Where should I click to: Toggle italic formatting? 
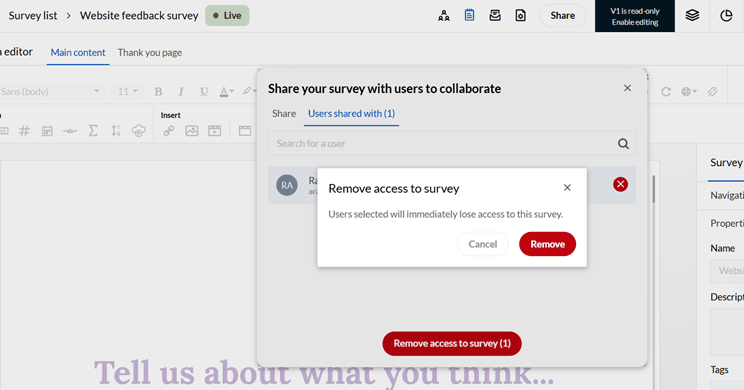[181, 92]
